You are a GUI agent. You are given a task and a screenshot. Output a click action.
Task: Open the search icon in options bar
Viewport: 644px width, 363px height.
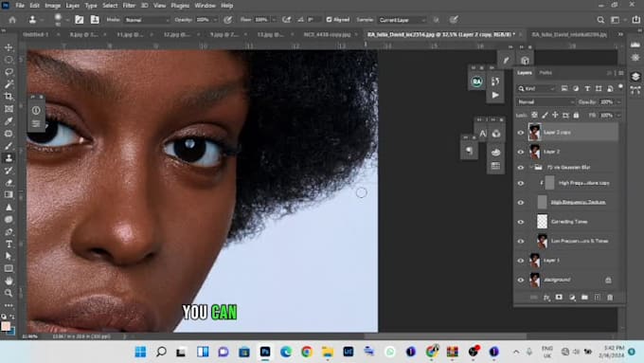[x=600, y=20]
